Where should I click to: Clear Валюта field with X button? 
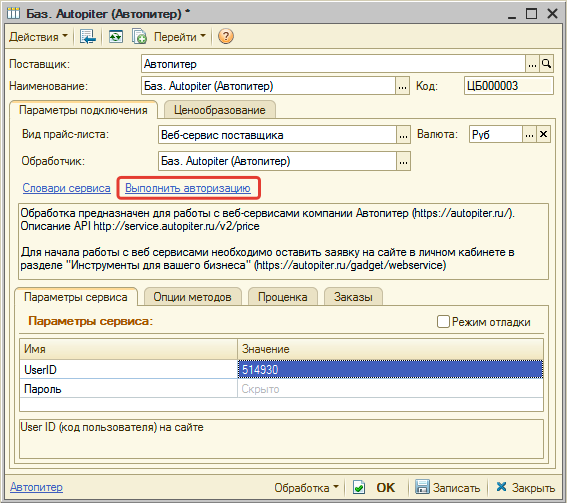[x=543, y=135]
